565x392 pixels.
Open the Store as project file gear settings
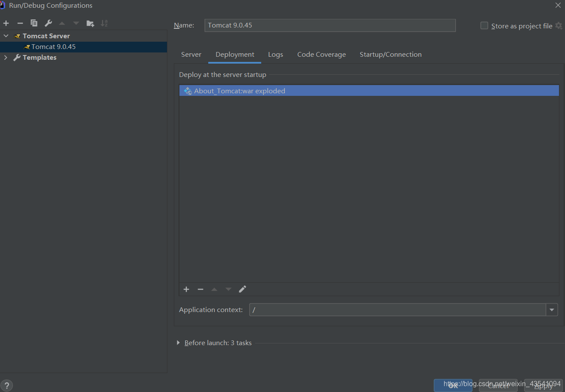pos(559,26)
